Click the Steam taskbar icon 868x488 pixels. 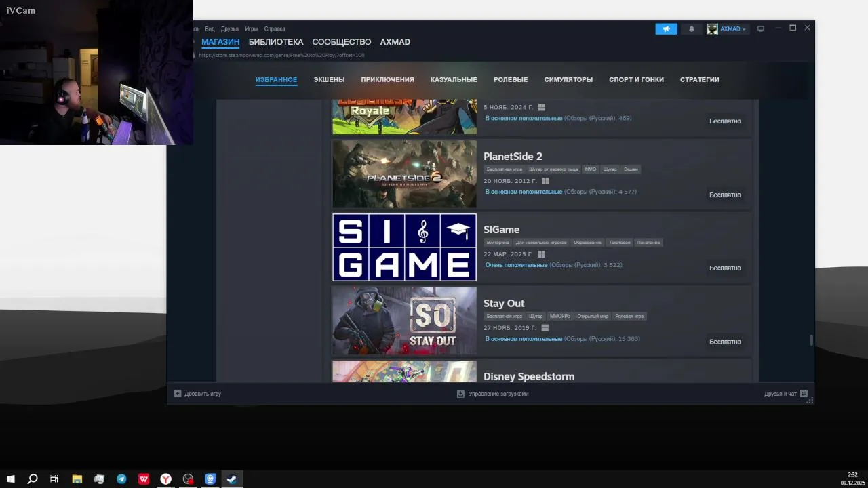231,479
